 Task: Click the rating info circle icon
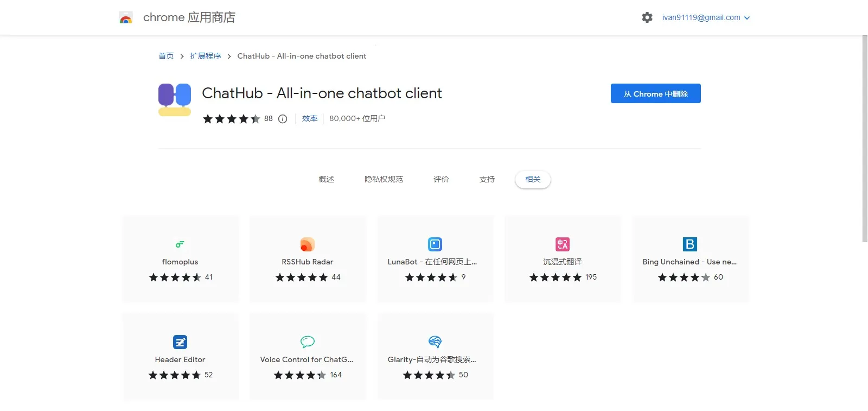click(x=283, y=119)
